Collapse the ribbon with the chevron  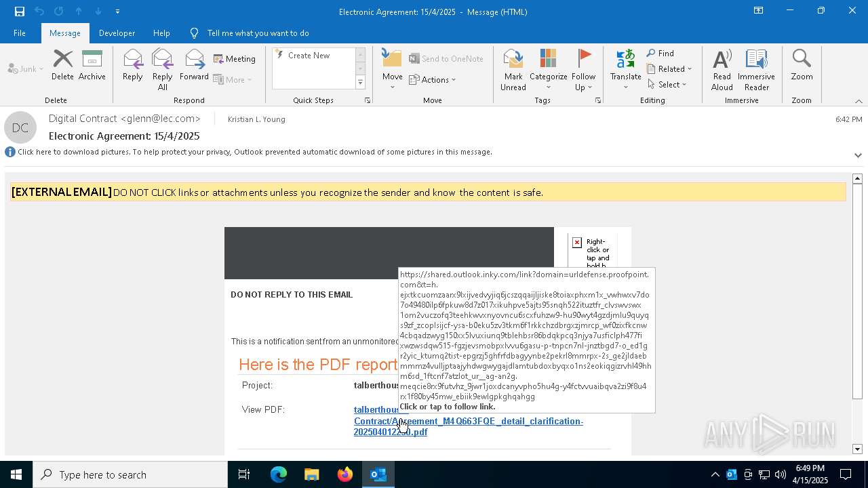[x=859, y=101]
